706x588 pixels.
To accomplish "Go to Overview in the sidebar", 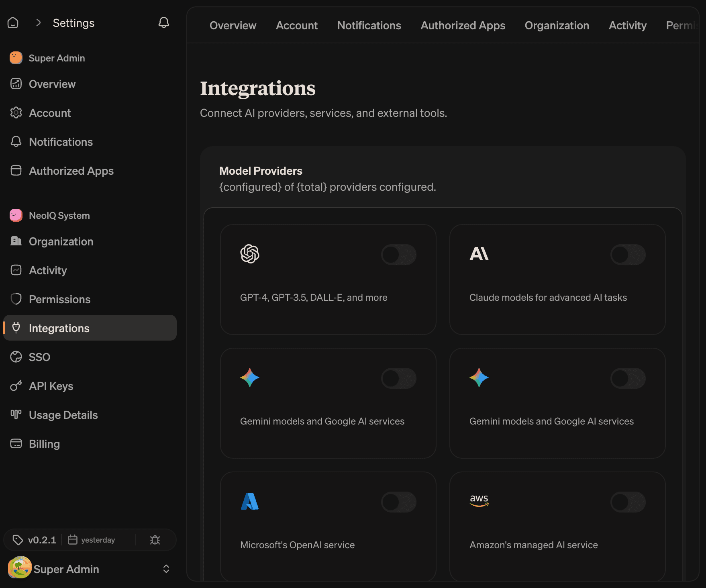I will (90, 84).
